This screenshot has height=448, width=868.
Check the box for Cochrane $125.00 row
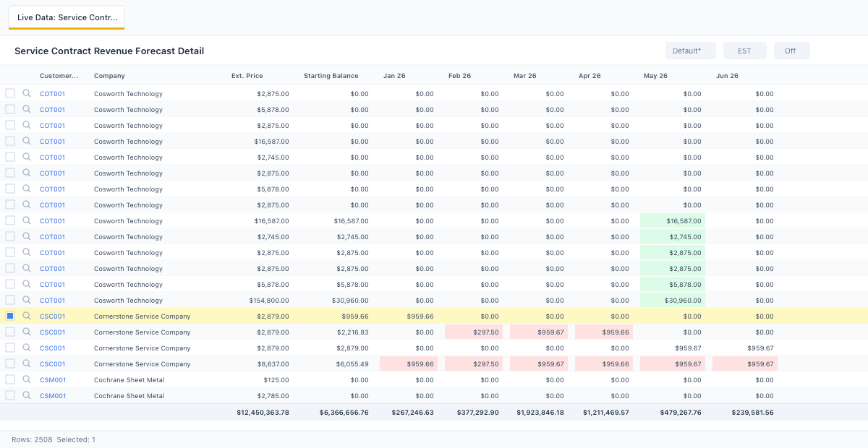coord(10,379)
